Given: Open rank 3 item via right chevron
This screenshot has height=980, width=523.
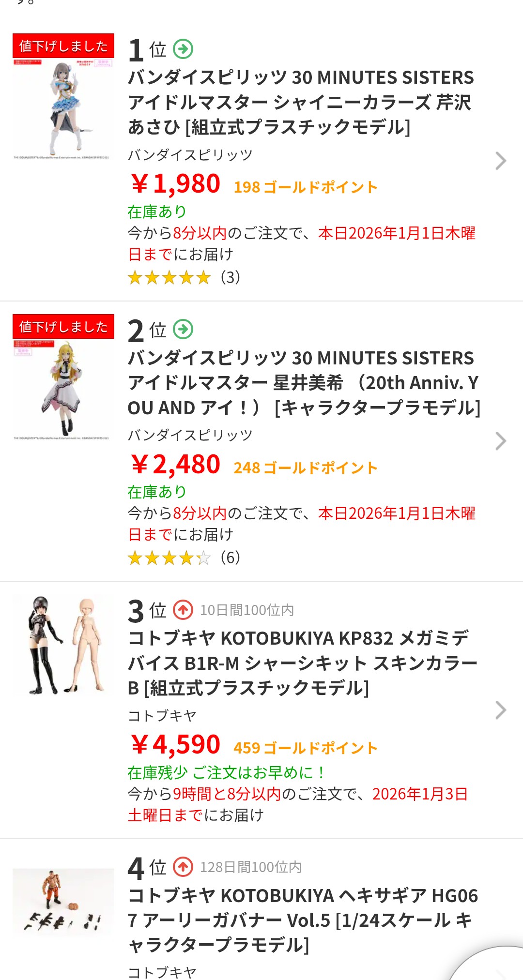Looking at the screenshot, I should 501,710.
